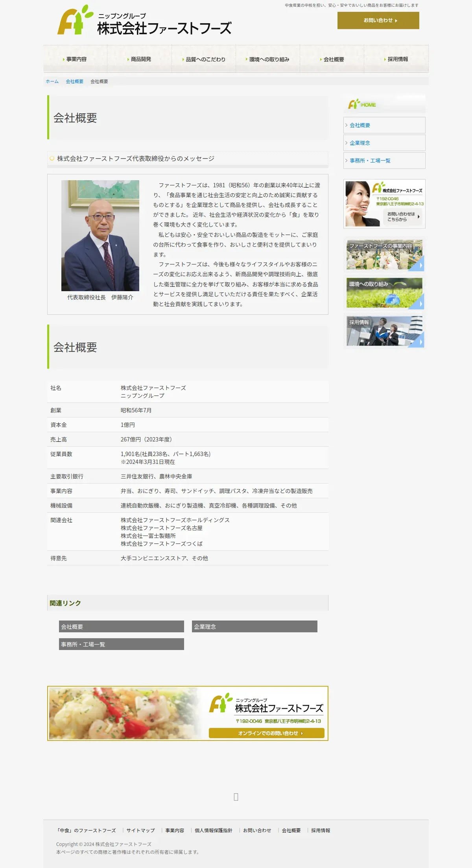Open 会社概要 in main navigation
This screenshot has width=472, height=868.
[x=332, y=59]
